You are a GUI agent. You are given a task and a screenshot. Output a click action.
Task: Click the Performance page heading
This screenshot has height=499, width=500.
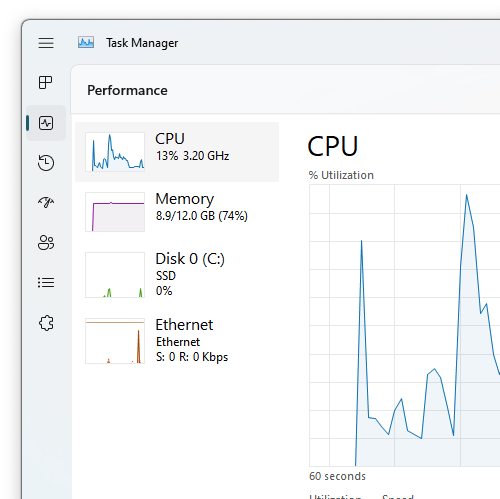pos(127,90)
